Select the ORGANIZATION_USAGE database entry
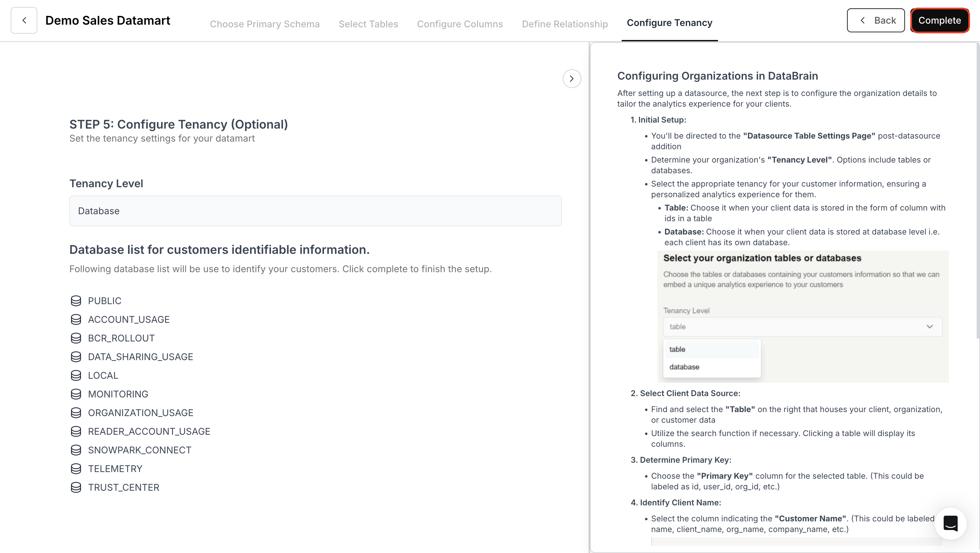This screenshot has height=553, width=980. pyautogui.click(x=141, y=413)
